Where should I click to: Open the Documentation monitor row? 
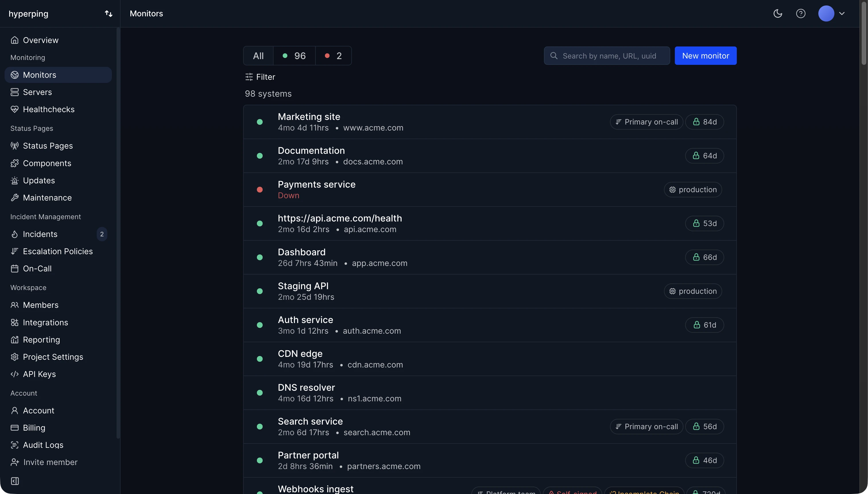point(490,156)
